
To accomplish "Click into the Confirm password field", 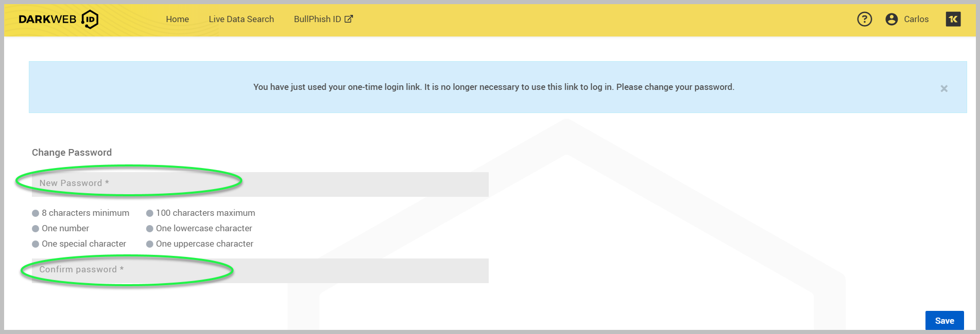I will coord(260,270).
